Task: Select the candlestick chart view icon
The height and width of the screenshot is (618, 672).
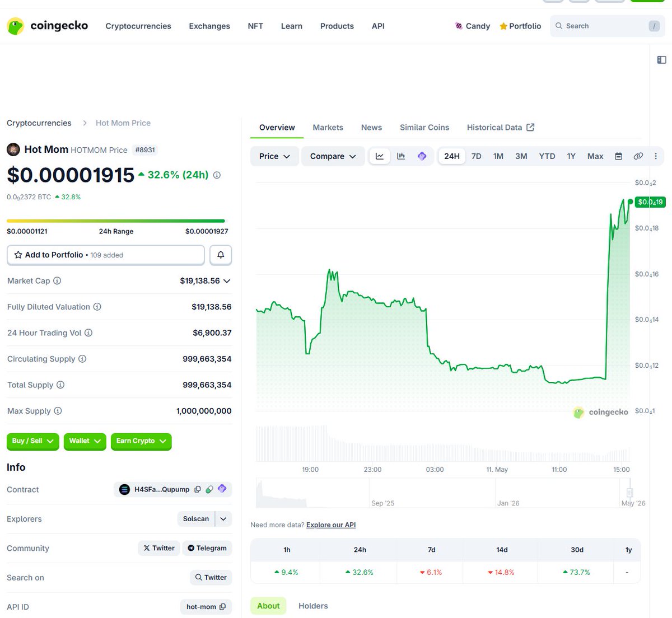Action: pos(401,156)
